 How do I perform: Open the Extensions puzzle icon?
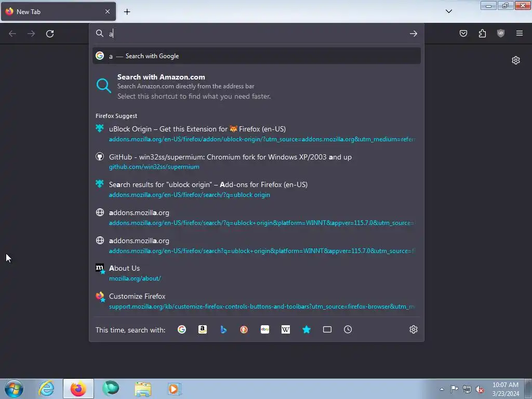(x=482, y=33)
